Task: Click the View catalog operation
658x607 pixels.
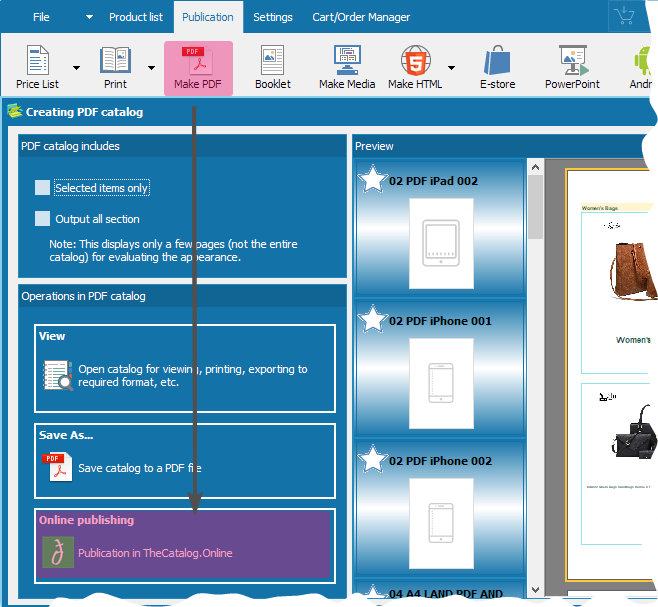Action: click(x=185, y=368)
